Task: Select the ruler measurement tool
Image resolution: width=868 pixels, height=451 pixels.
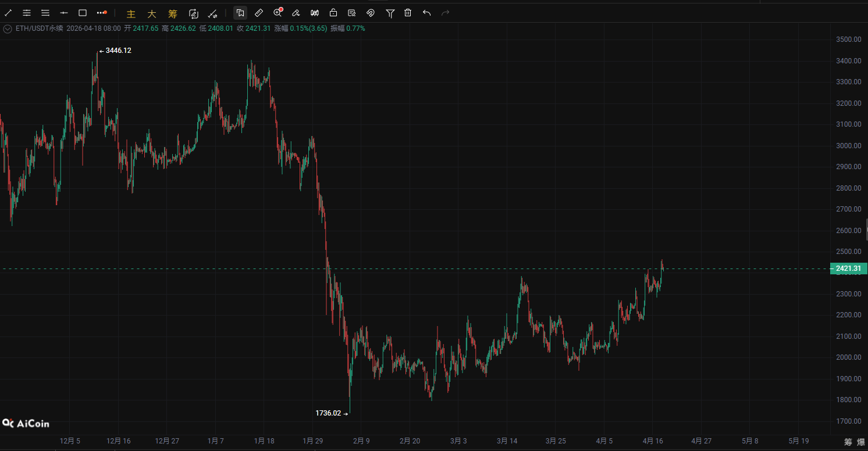Action: 259,13
